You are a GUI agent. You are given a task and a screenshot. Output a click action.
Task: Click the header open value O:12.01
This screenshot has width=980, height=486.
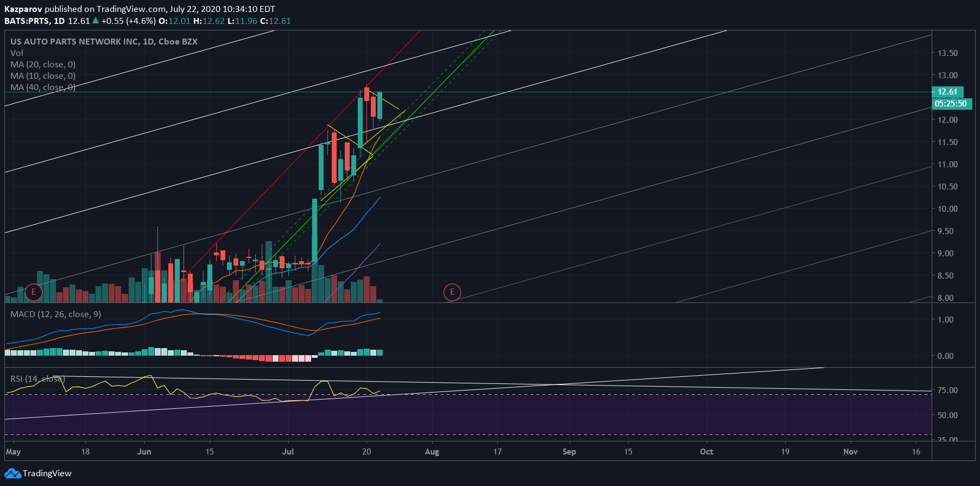pyautogui.click(x=174, y=21)
